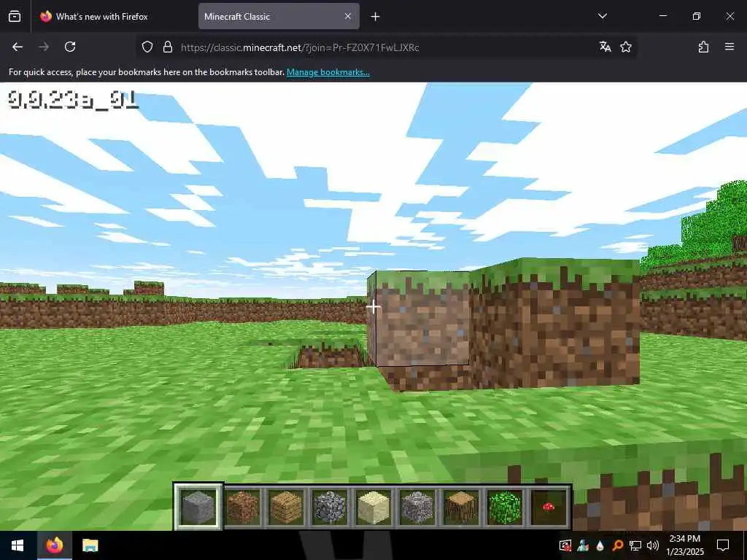Open the Firefox hamburger application menu
This screenshot has height=560, width=747.
pyautogui.click(x=729, y=47)
